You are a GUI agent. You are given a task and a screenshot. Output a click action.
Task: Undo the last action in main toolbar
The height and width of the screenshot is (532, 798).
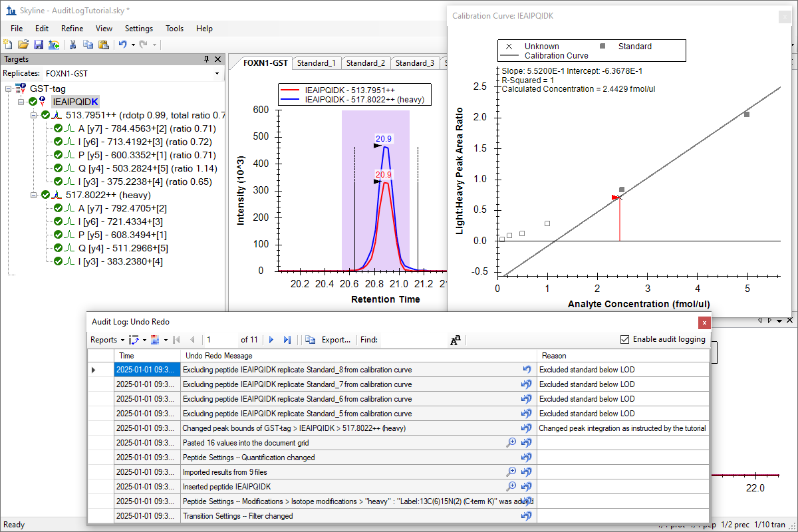122,45
